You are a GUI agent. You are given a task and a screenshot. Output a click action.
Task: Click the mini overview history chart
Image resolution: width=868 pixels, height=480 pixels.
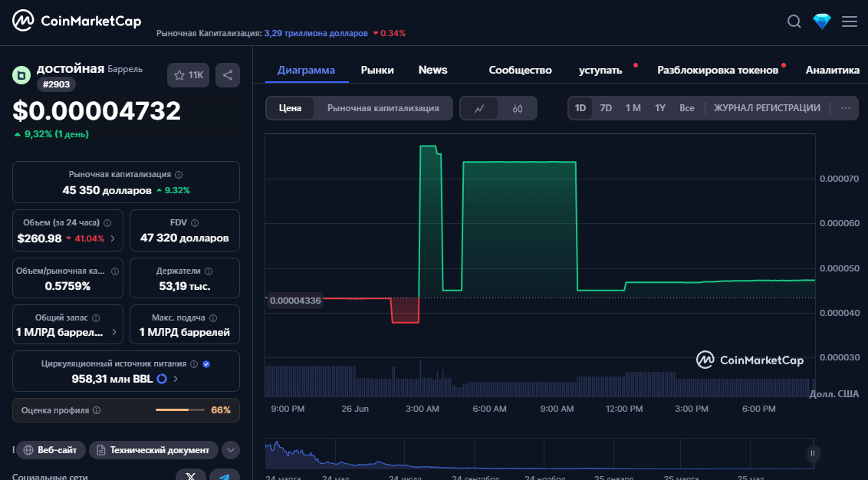tap(540, 453)
